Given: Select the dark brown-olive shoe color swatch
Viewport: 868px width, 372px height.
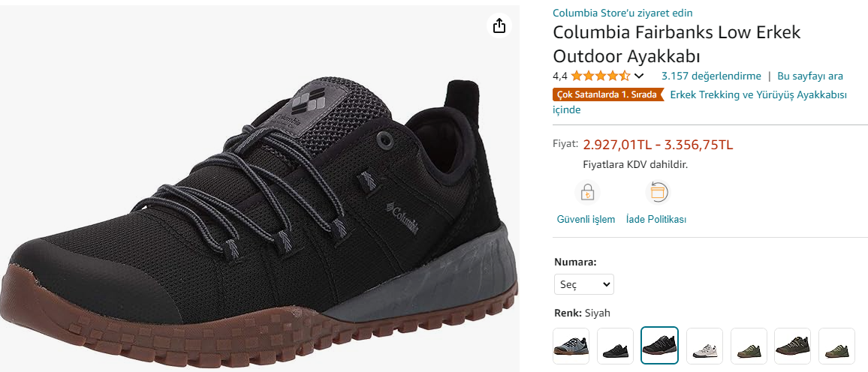Looking at the screenshot, I should pyautogui.click(x=792, y=346).
